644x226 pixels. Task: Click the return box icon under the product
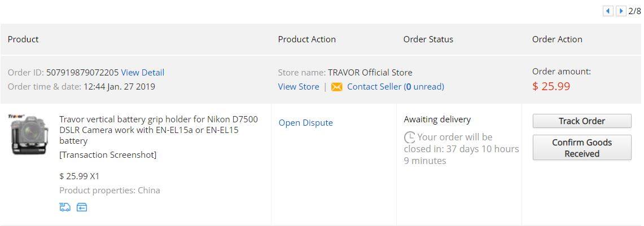(82, 207)
